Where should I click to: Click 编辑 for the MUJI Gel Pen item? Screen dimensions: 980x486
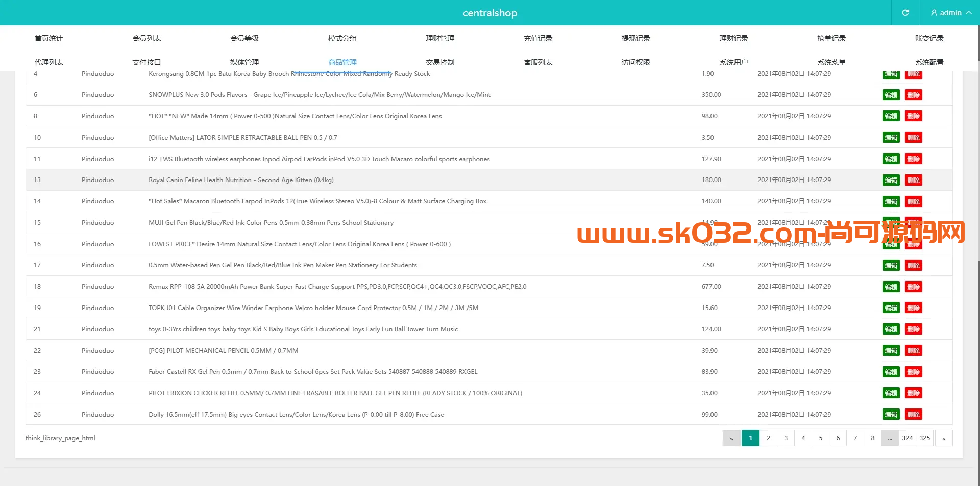pyautogui.click(x=891, y=223)
